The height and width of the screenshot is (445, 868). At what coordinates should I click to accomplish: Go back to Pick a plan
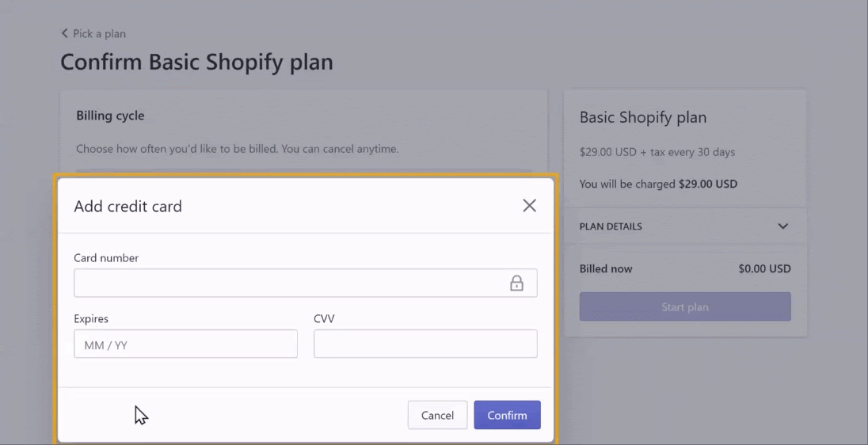point(93,34)
